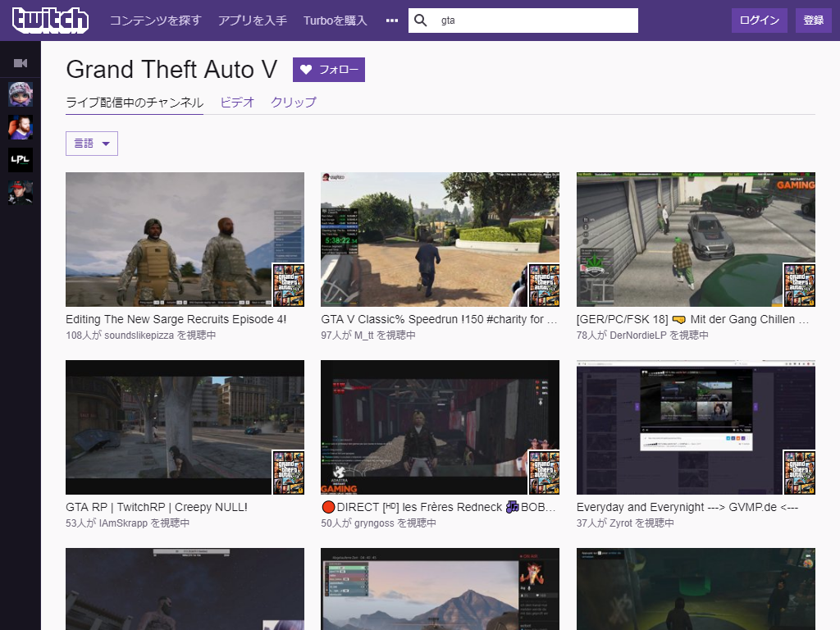Open second sidebar channel avatar
840x630 pixels.
click(21, 127)
